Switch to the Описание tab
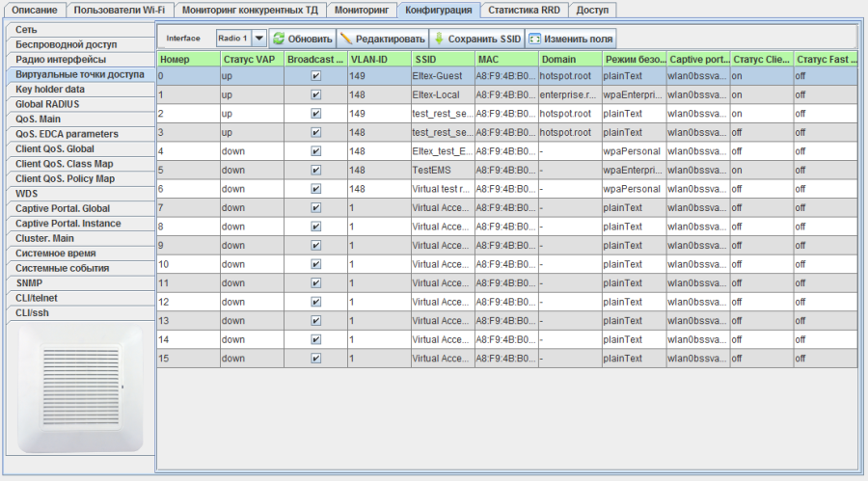The height and width of the screenshot is (481, 868). click(x=35, y=10)
